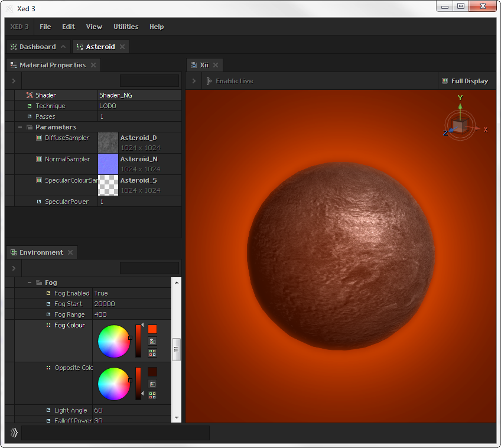Click the XED 3 application button
The width and height of the screenshot is (501, 448).
(x=19, y=27)
